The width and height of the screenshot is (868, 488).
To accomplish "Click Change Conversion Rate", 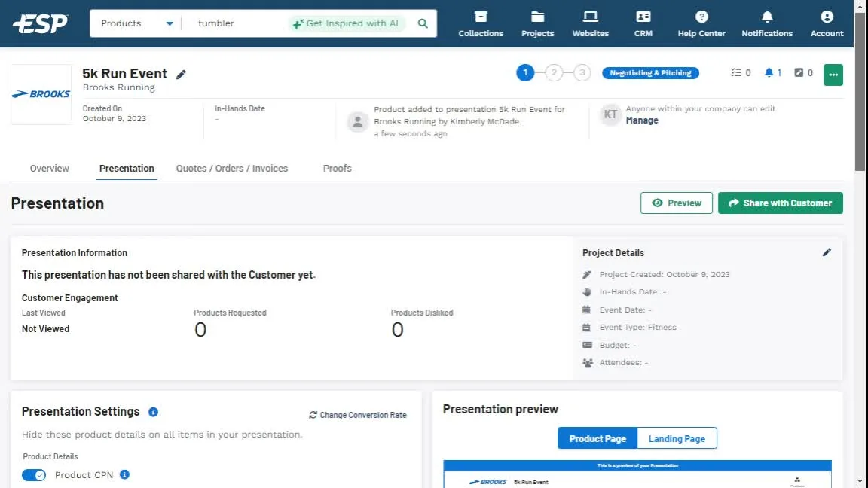I will pos(358,415).
